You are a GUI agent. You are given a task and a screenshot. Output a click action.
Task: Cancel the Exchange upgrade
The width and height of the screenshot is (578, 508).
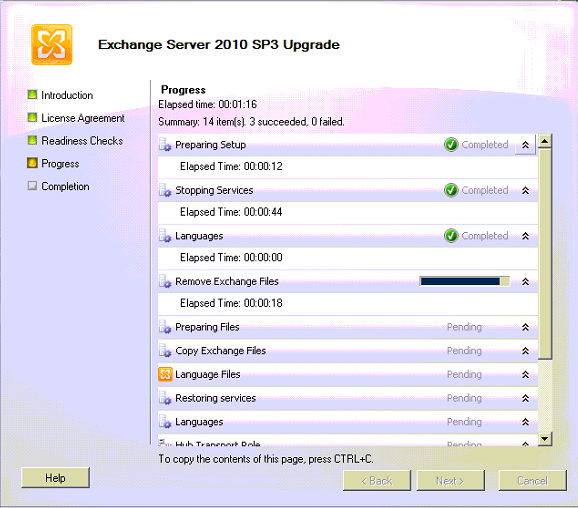[532, 481]
